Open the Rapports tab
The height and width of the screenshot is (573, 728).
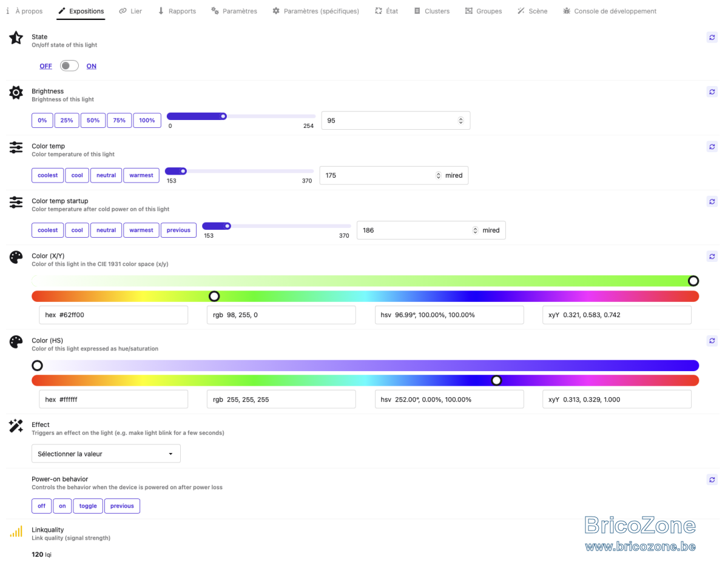tap(177, 11)
